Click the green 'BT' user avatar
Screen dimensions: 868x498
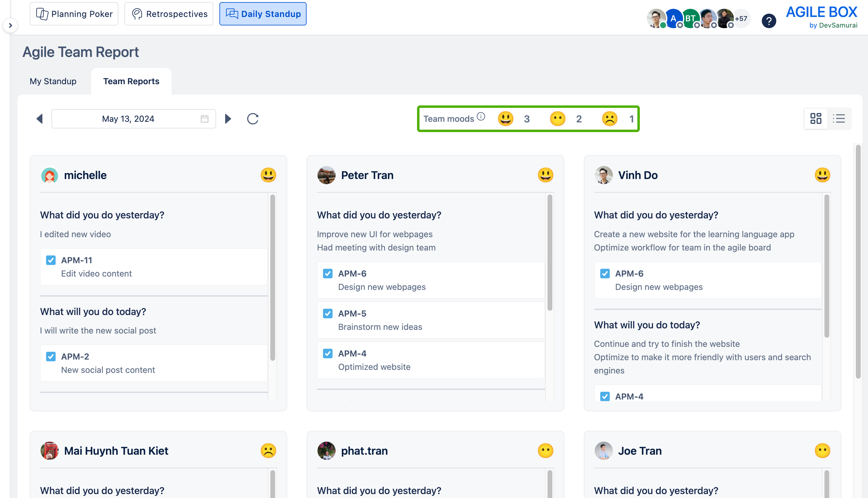(x=690, y=18)
